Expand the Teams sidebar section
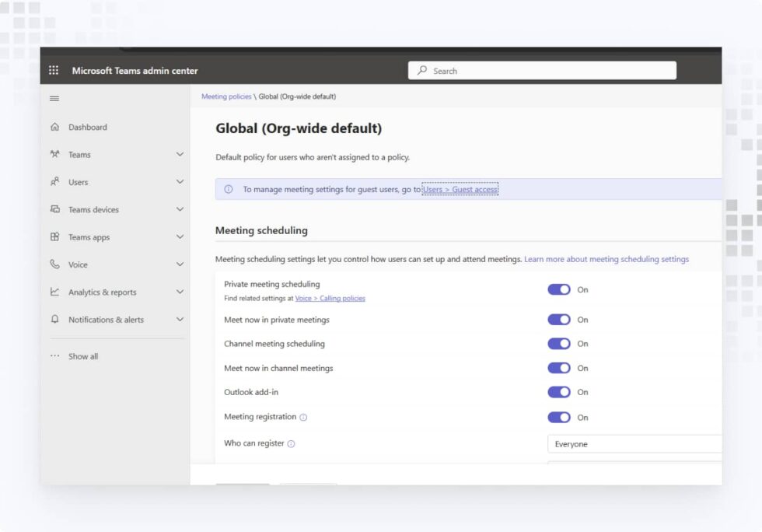This screenshot has width=762, height=532. tap(180, 154)
